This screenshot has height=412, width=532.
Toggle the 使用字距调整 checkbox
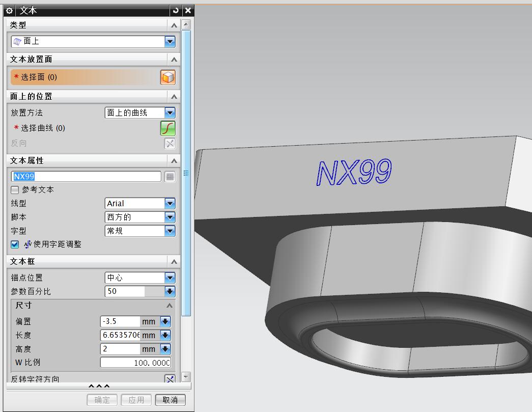click(x=15, y=244)
